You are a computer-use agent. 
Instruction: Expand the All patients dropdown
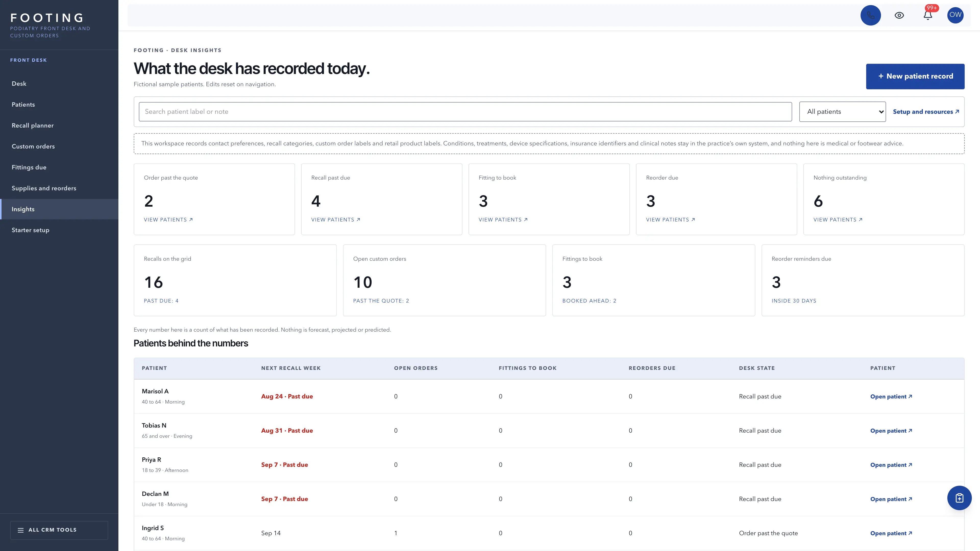tap(842, 111)
